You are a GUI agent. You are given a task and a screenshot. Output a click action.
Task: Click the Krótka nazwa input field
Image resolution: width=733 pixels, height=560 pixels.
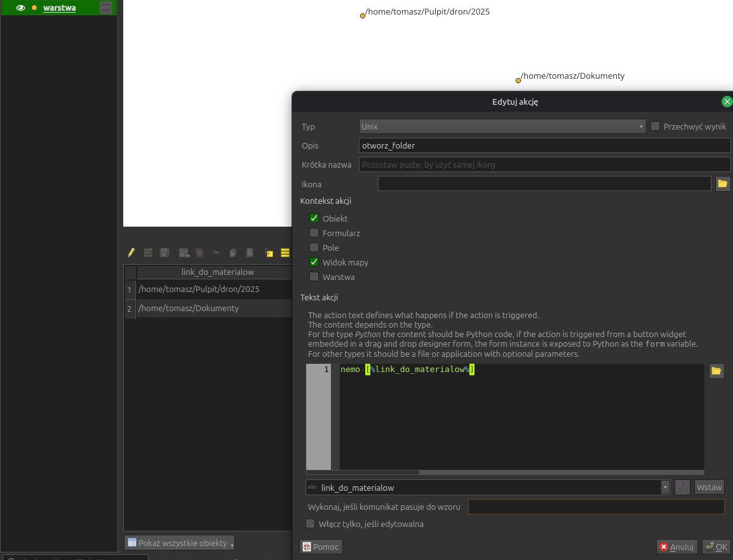point(544,164)
